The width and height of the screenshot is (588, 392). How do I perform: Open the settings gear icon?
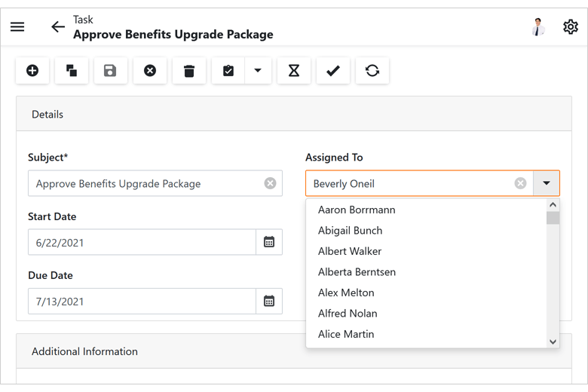click(571, 27)
